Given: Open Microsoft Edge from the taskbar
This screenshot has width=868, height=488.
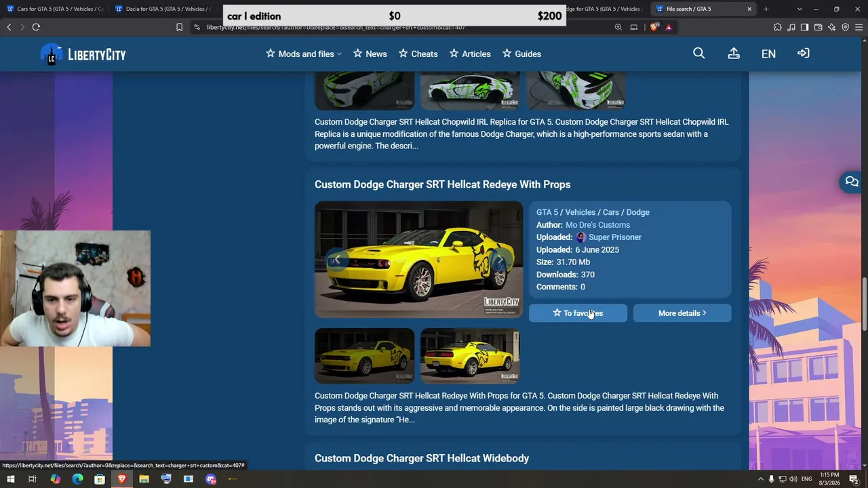Looking at the screenshot, I should (77, 479).
